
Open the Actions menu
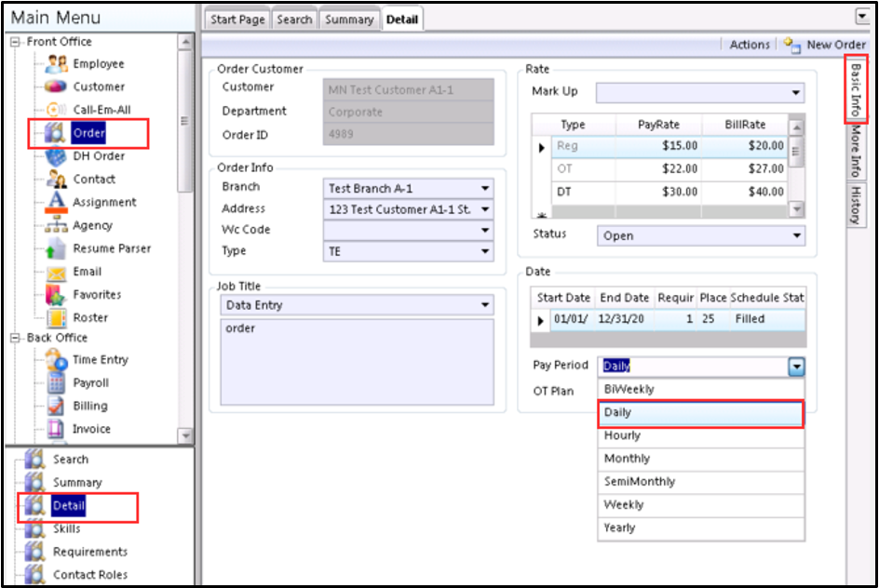click(x=750, y=45)
